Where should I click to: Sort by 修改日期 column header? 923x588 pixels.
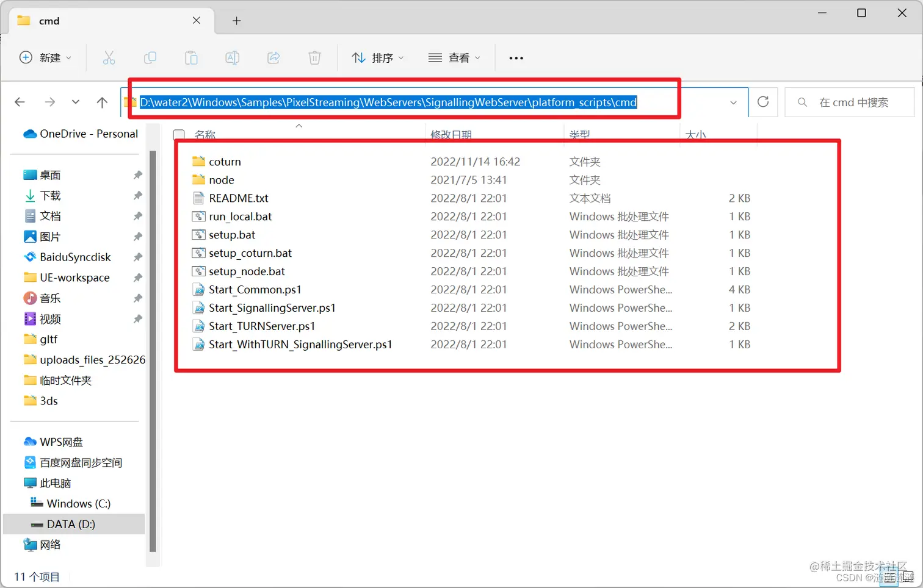(x=451, y=135)
